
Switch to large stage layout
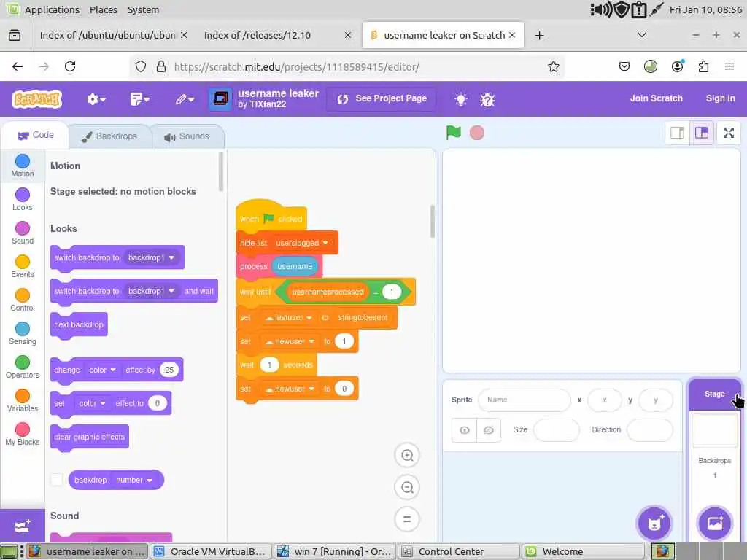click(701, 133)
